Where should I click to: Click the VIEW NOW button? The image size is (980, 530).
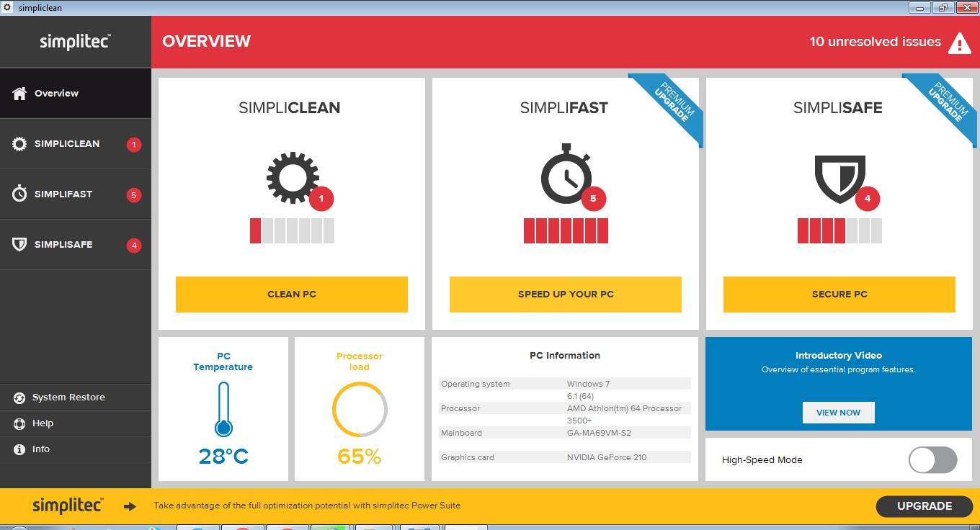838,413
